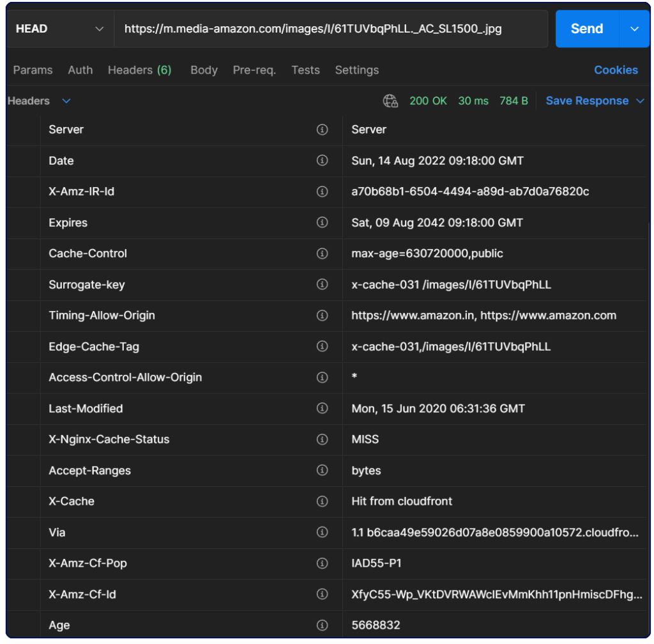Click info icon beside Via header
Viewport: 654px width, 644px height.
tap(322, 533)
